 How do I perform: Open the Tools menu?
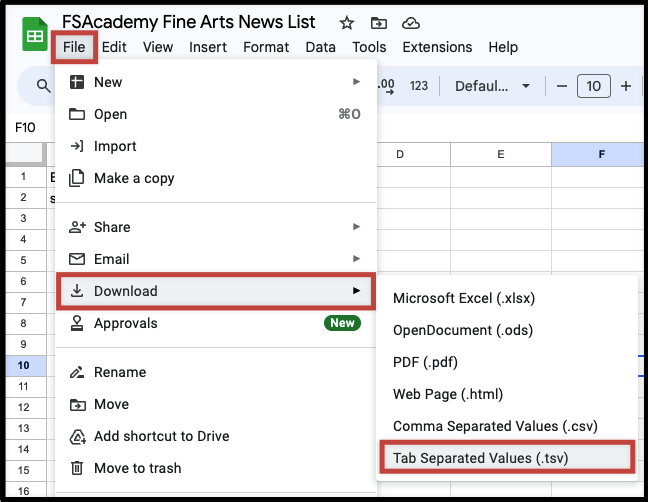pos(369,47)
